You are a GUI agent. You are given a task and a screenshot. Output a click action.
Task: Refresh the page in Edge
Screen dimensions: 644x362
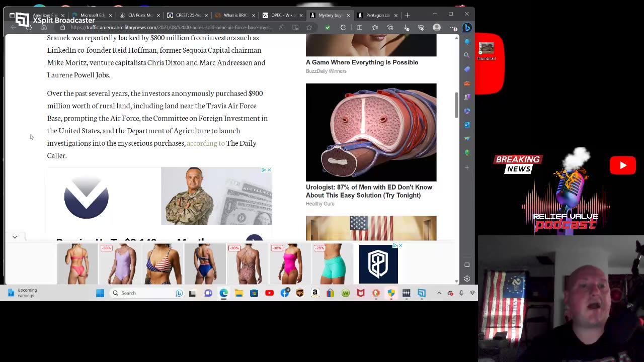(x=29, y=28)
